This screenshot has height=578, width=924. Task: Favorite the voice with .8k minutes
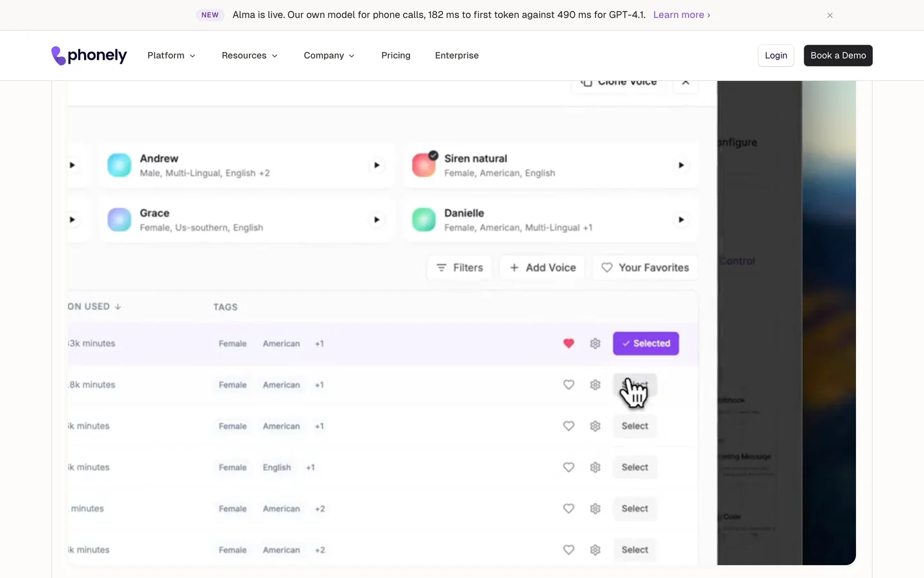[569, 385]
